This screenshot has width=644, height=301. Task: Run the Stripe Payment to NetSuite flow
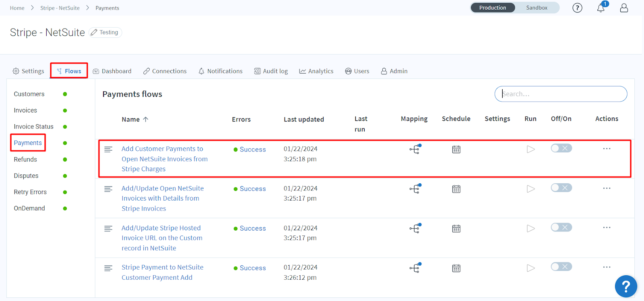(x=530, y=268)
